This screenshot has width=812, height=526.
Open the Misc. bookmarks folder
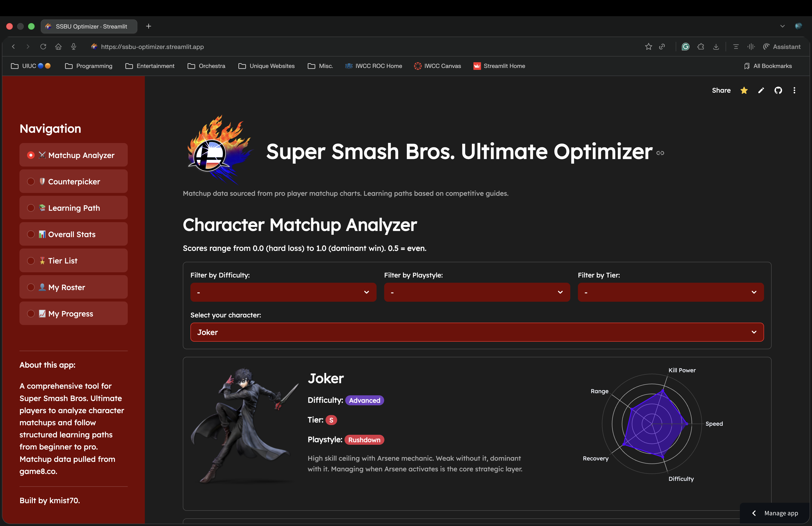[320, 66]
